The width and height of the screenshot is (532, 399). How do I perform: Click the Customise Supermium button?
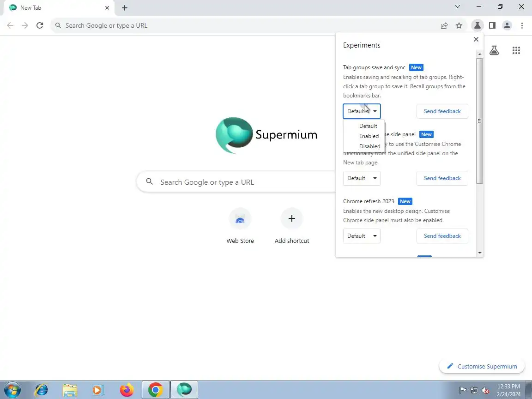pos(482,366)
